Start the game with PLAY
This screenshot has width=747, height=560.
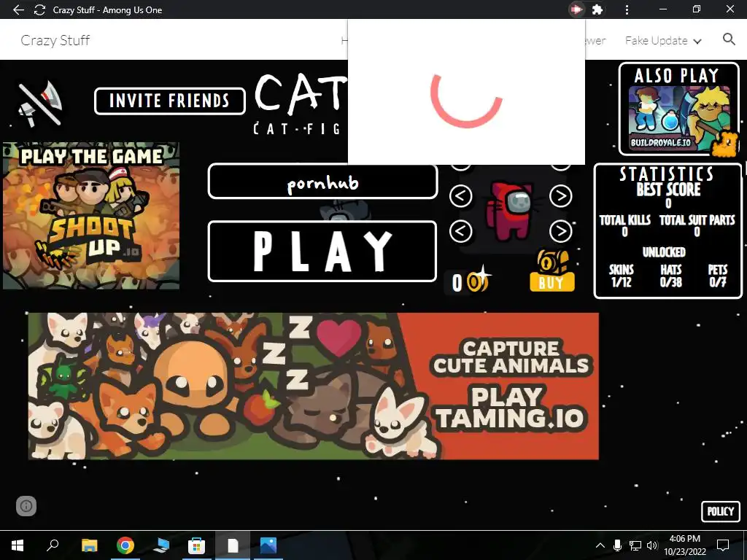tap(322, 252)
